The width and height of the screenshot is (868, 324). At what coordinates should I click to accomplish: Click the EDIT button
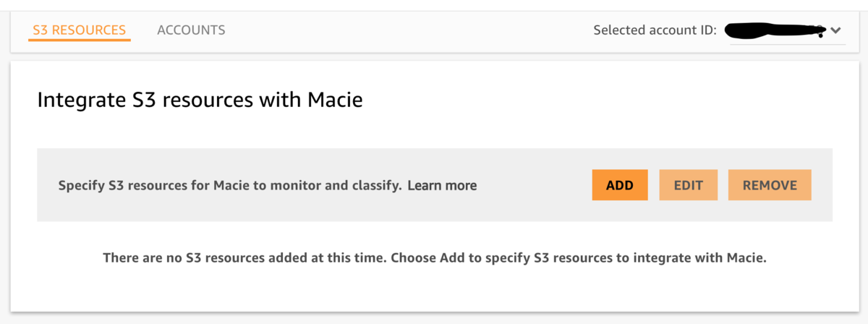pyautogui.click(x=688, y=185)
